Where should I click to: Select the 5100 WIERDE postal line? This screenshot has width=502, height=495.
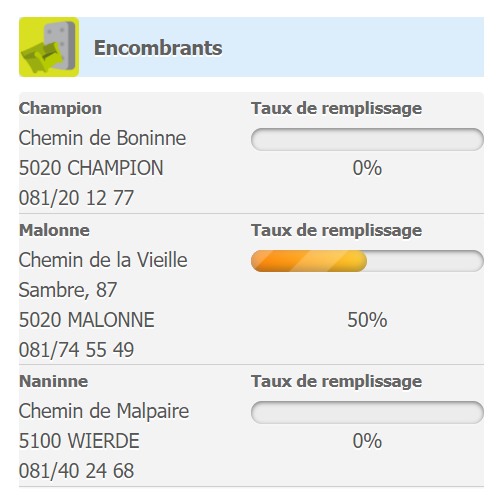point(79,441)
